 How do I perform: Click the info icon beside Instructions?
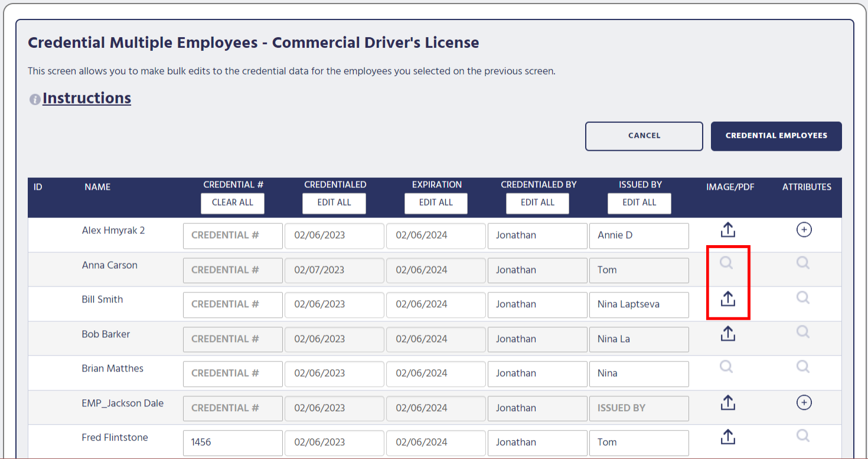point(35,99)
